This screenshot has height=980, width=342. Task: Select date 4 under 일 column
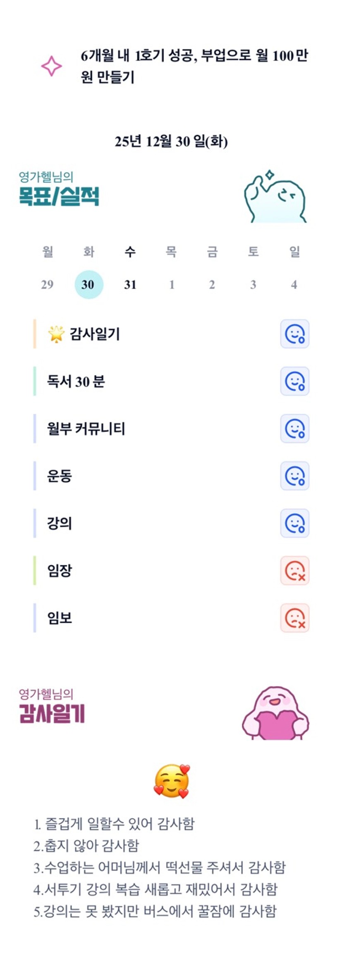click(x=294, y=285)
